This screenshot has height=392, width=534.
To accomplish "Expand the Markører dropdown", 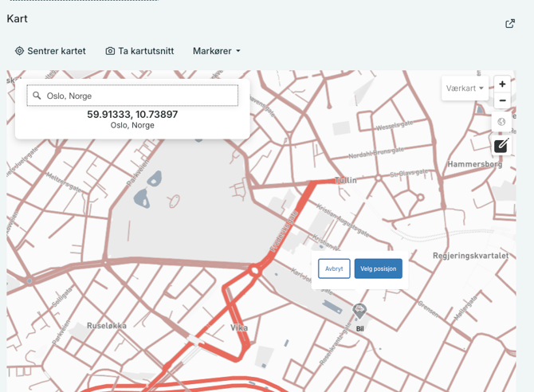I will point(216,51).
